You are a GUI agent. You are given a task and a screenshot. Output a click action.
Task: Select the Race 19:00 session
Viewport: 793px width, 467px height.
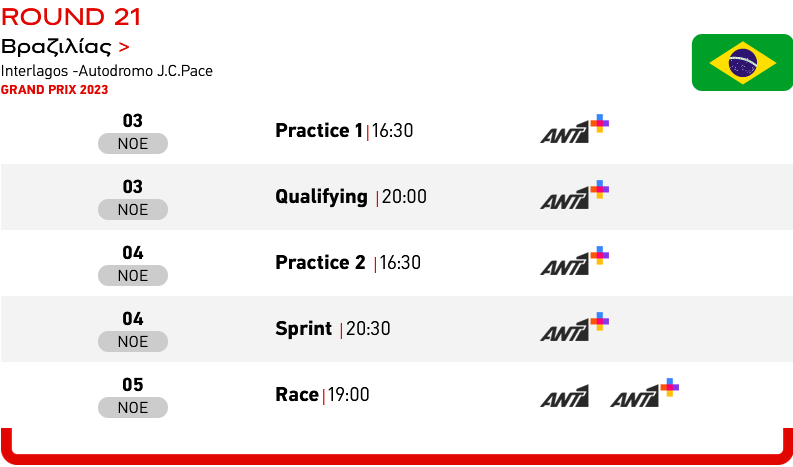click(322, 395)
